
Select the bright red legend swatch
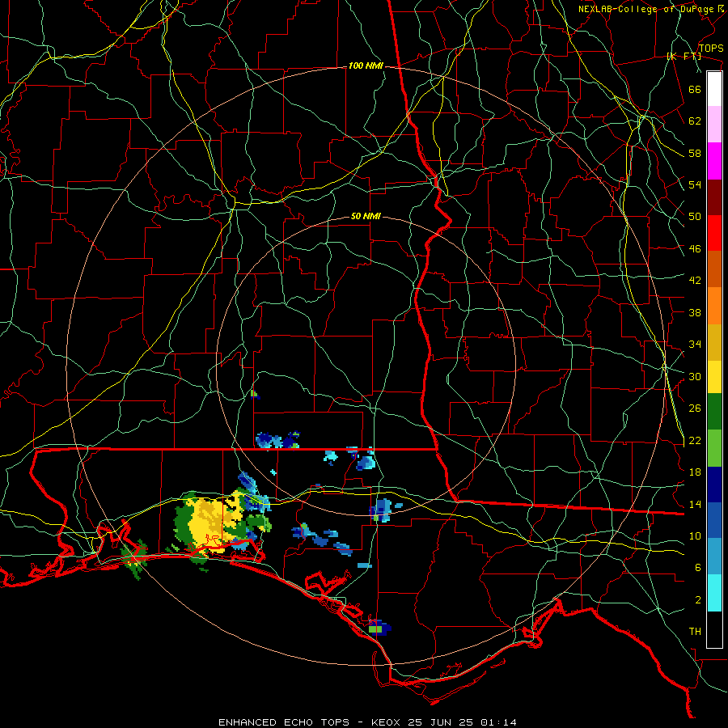(714, 233)
